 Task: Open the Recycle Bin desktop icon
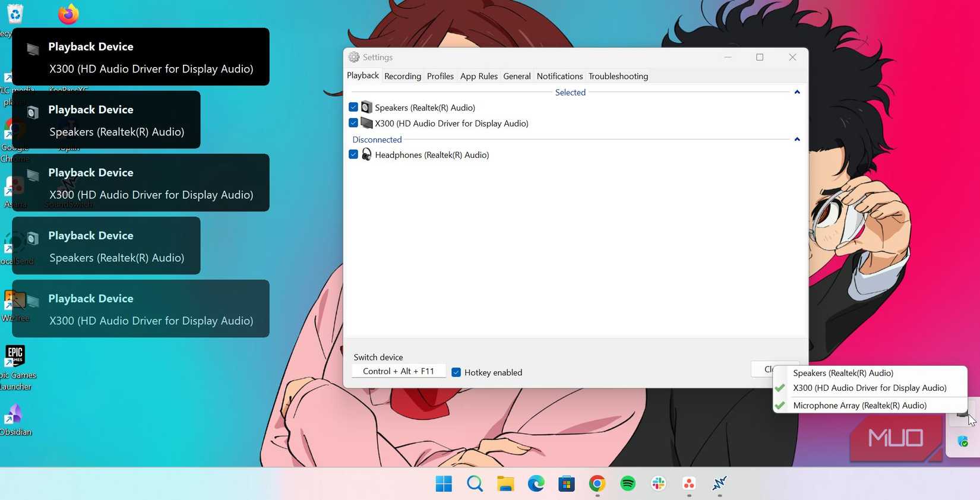(x=14, y=14)
